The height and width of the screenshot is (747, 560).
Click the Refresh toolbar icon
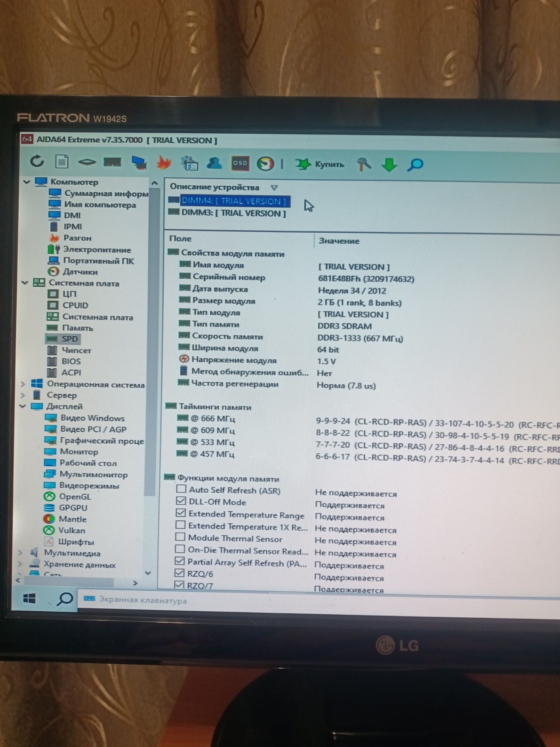(x=37, y=161)
